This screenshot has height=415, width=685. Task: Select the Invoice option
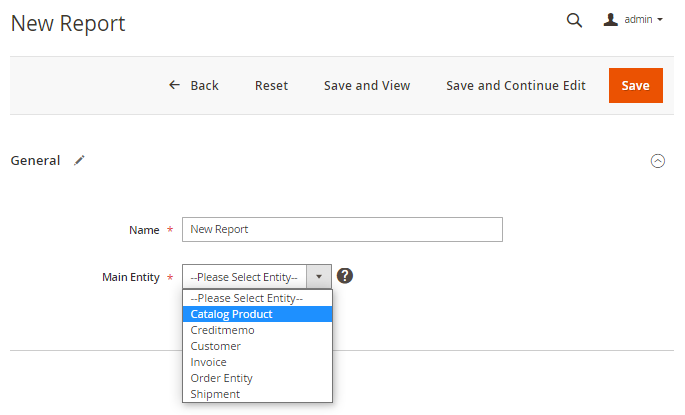click(209, 362)
